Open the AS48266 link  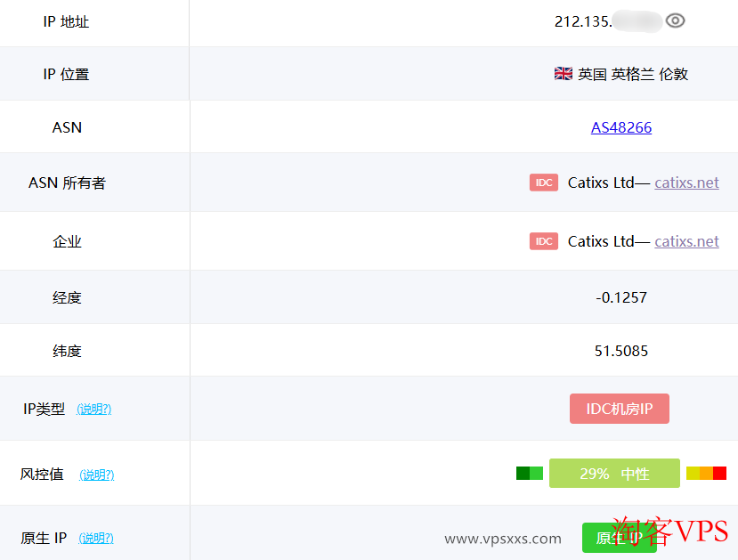pos(621,127)
